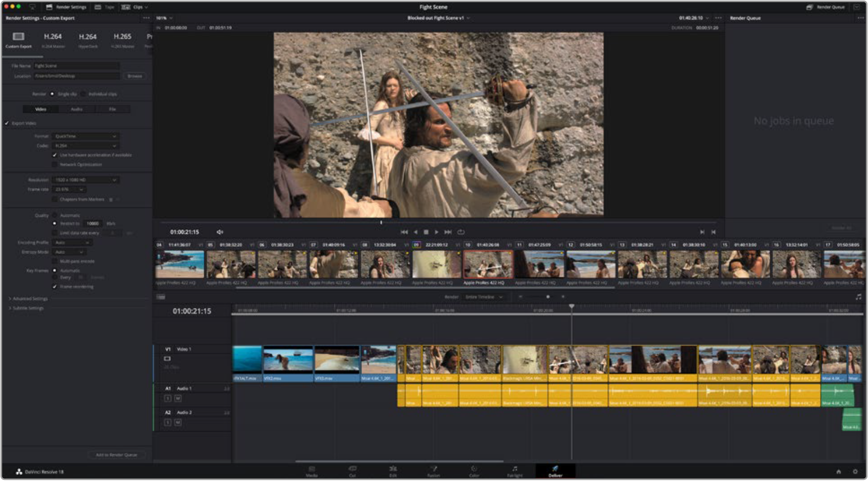This screenshot has width=868, height=481.
Task: Select the Custom Export preset icon
Action: 19,39
